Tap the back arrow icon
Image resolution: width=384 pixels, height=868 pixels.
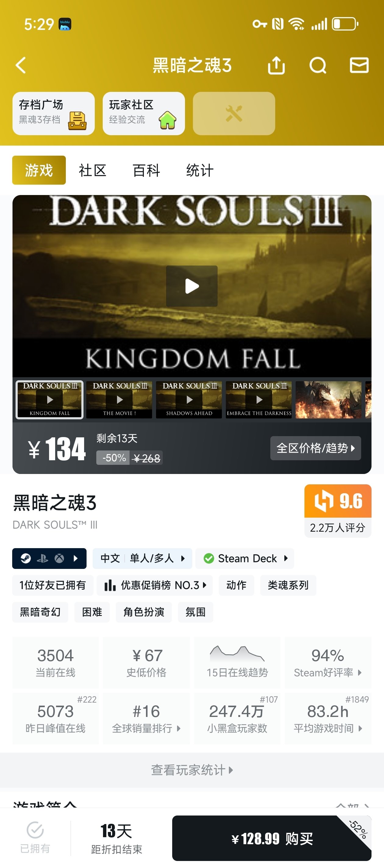click(x=21, y=65)
